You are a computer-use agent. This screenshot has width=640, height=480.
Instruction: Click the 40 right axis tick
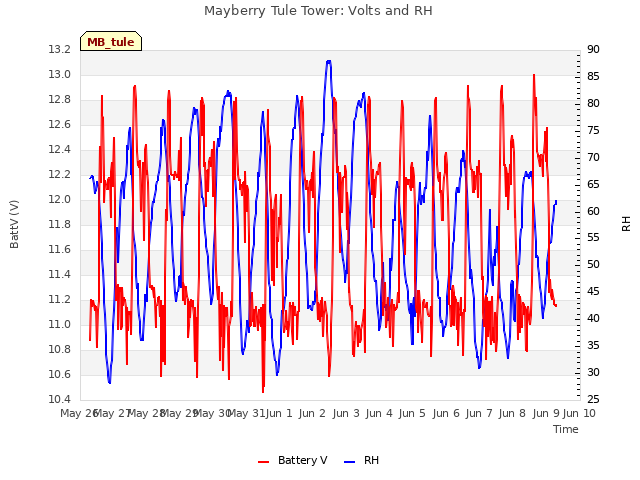(593, 318)
